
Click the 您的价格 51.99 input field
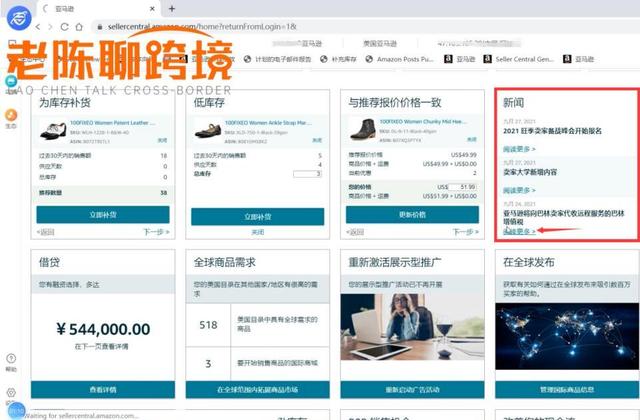tap(462, 187)
